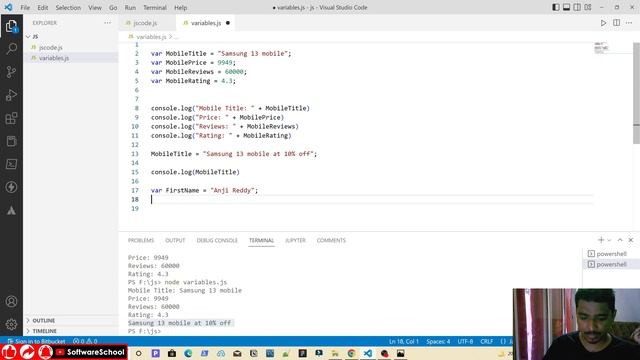The image size is (640, 360).
Task: Switch to the Jupyter panel tab
Action: click(x=295, y=240)
